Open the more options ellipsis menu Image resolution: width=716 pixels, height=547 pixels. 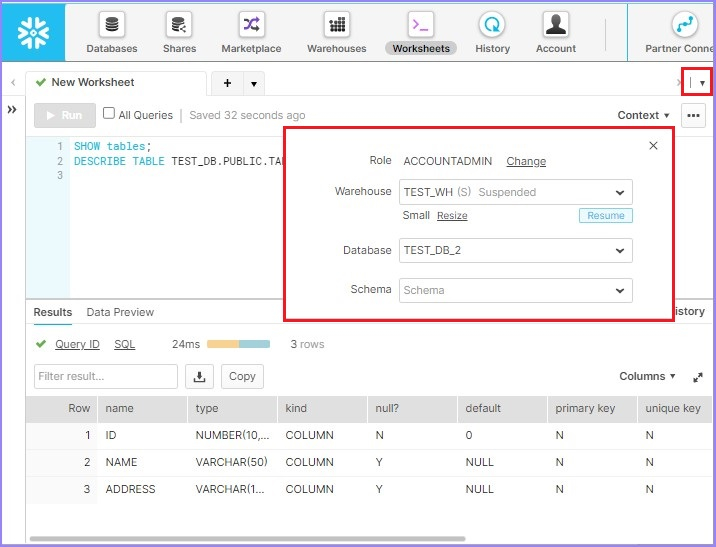(x=693, y=115)
